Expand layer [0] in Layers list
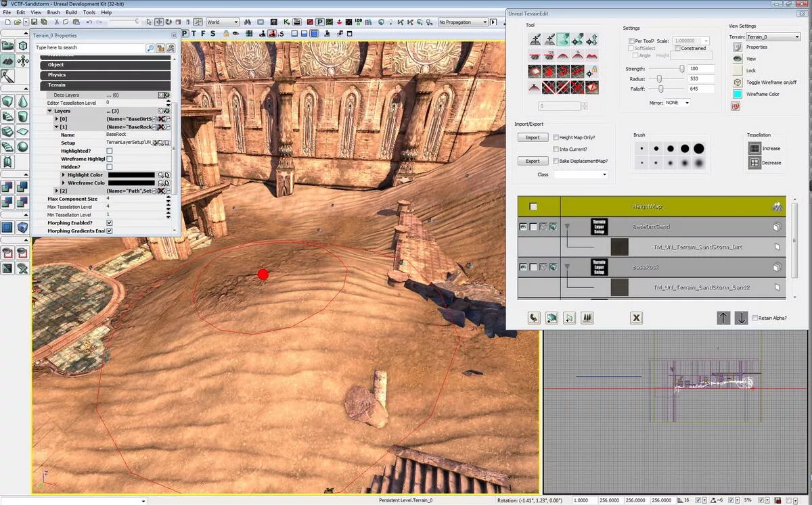The image size is (812, 505). click(56, 119)
